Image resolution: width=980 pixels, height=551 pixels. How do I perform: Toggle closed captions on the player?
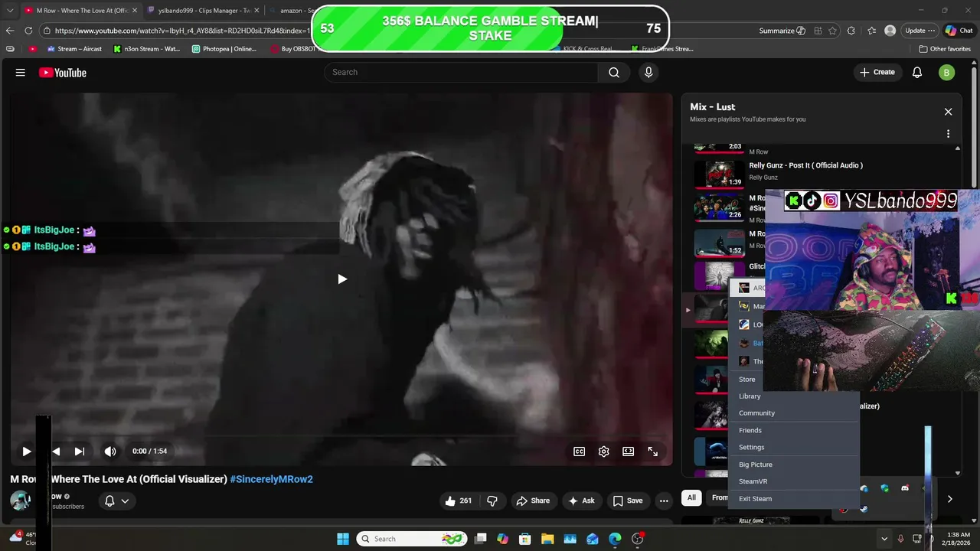click(x=580, y=452)
